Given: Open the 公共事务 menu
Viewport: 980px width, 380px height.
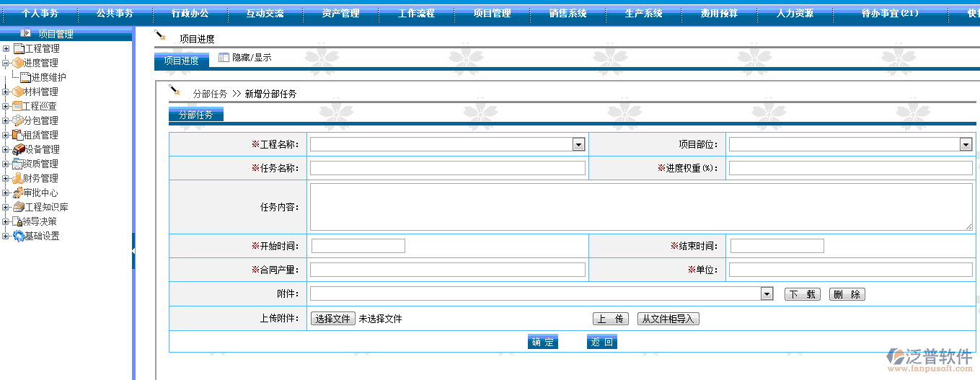Looking at the screenshot, I should (115, 14).
